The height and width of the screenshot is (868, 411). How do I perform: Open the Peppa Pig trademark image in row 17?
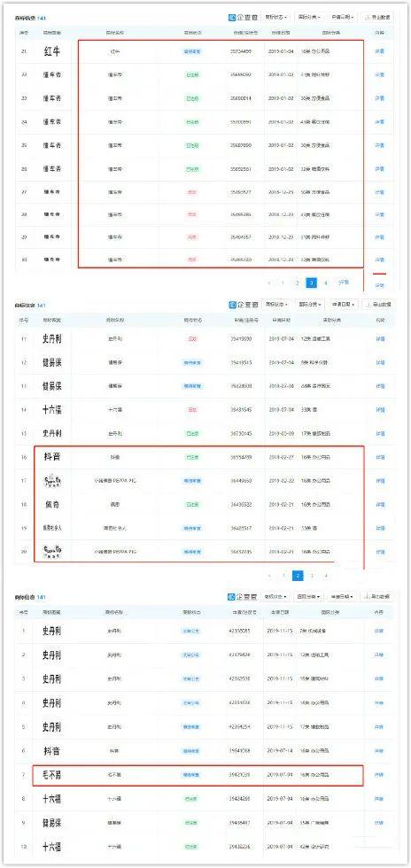(51, 480)
